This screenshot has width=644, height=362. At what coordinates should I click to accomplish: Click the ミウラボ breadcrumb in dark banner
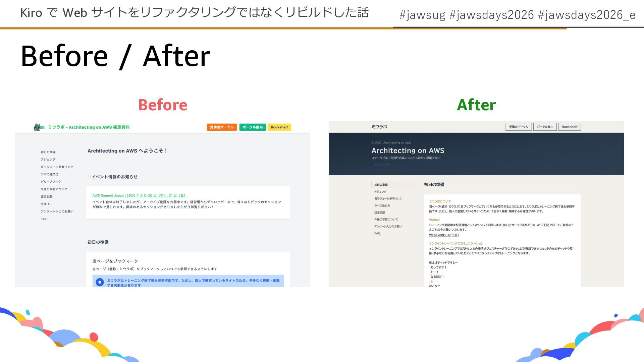376,143
